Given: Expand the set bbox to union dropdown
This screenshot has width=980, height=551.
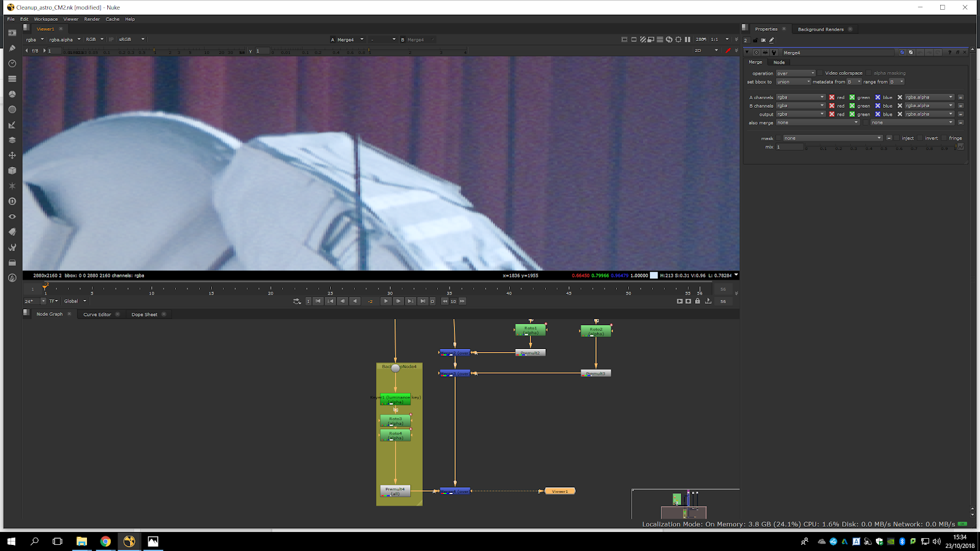Looking at the screenshot, I should click(793, 82).
